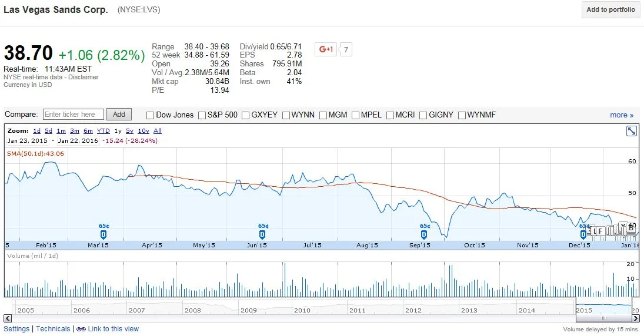Click the price 38.70
Image resolution: width=644 pixels, height=336 pixels.
[x=28, y=53]
